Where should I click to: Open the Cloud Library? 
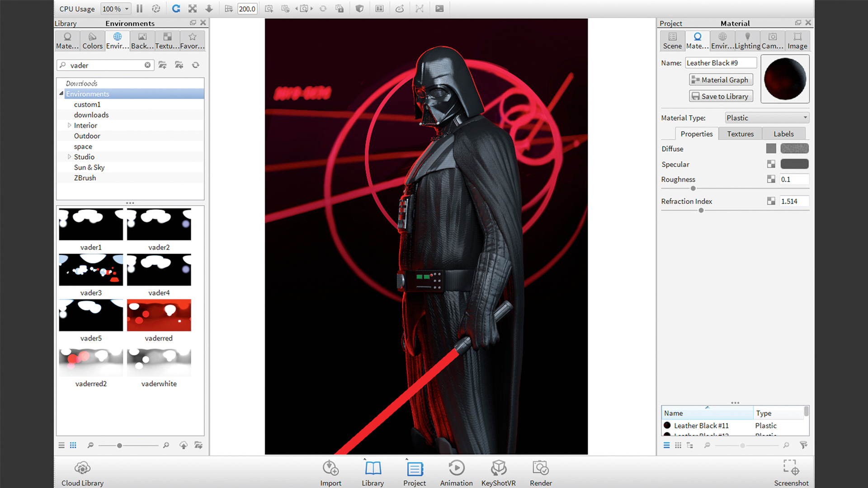83,473
